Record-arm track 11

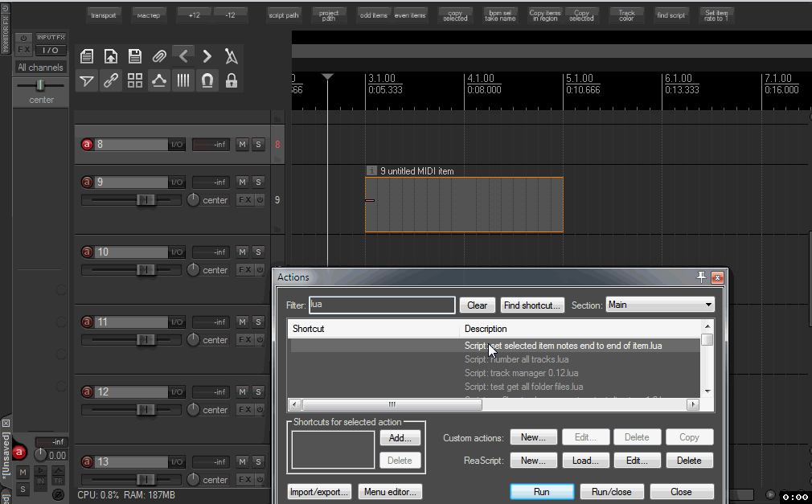pos(87,322)
